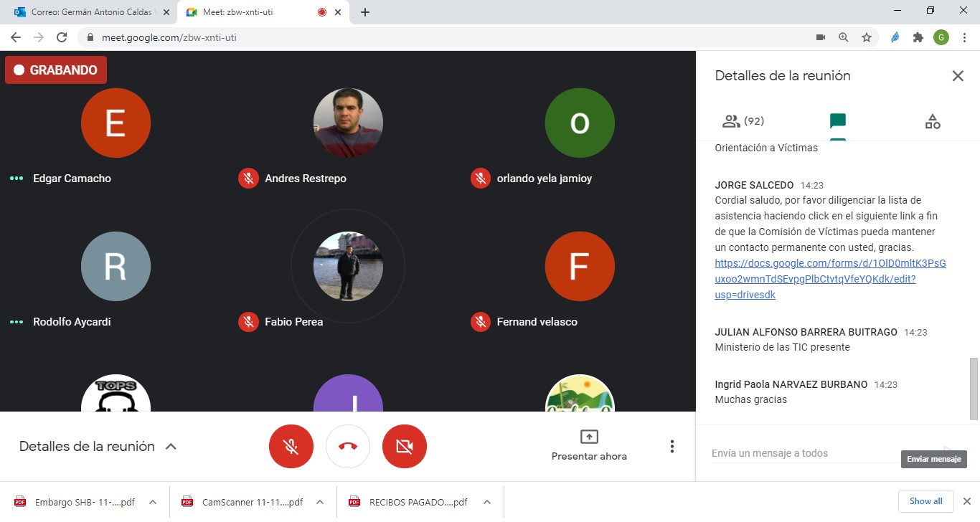Open the three-dot more options menu
Viewport: 980px width, 522px height.
click(x=672, y=447)
